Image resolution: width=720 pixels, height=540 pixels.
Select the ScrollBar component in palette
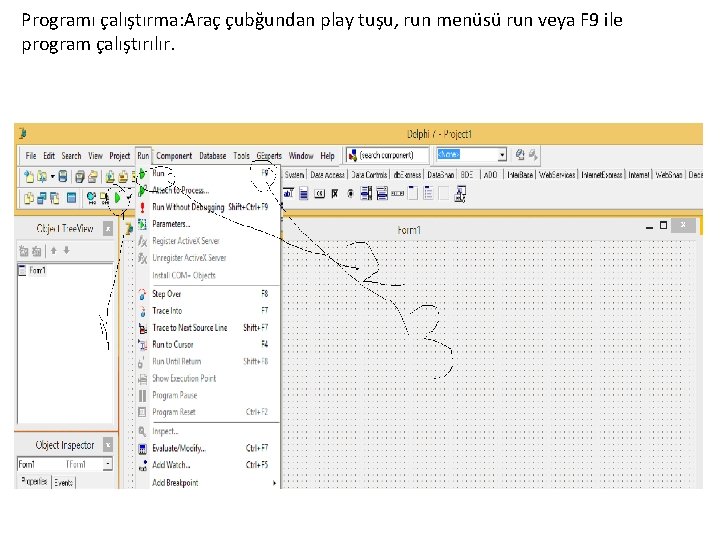tap(398, 193)
